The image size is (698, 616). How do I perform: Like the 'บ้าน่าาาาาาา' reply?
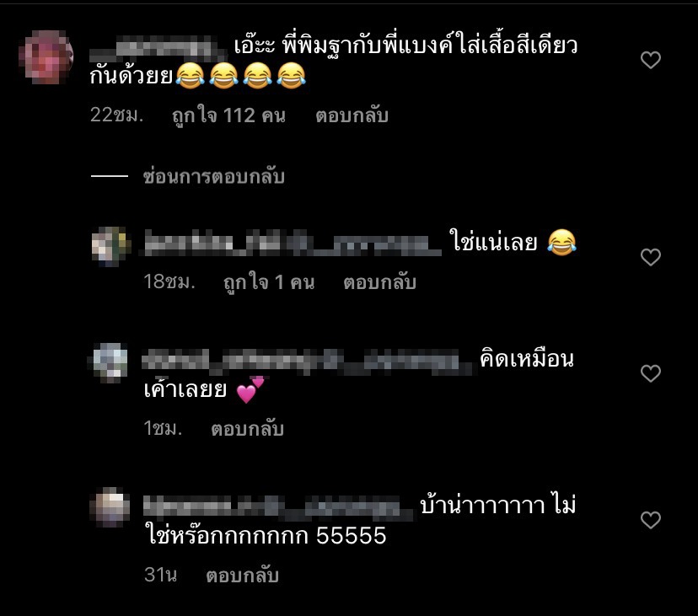coord(650,520)
